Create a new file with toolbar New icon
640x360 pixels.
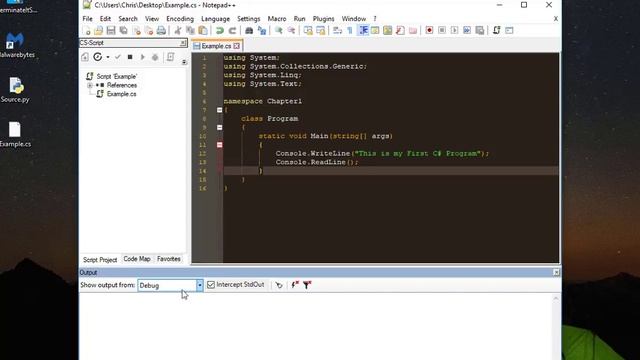coord(87,31)
